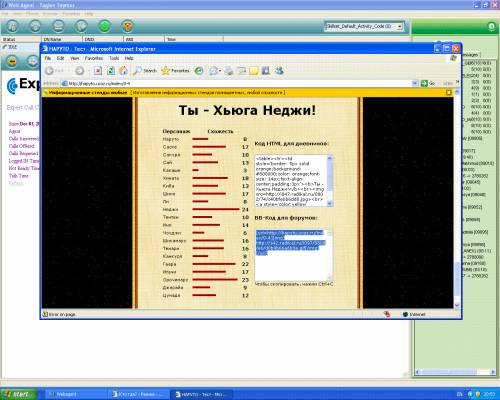Open the Favorites menu
The image size is (500, 400).
point(94,58)
